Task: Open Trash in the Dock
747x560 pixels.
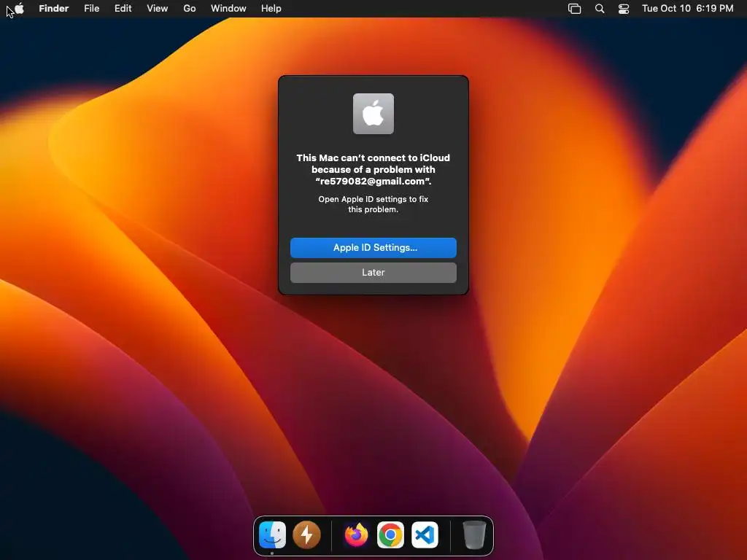Action: click(474, 534)
